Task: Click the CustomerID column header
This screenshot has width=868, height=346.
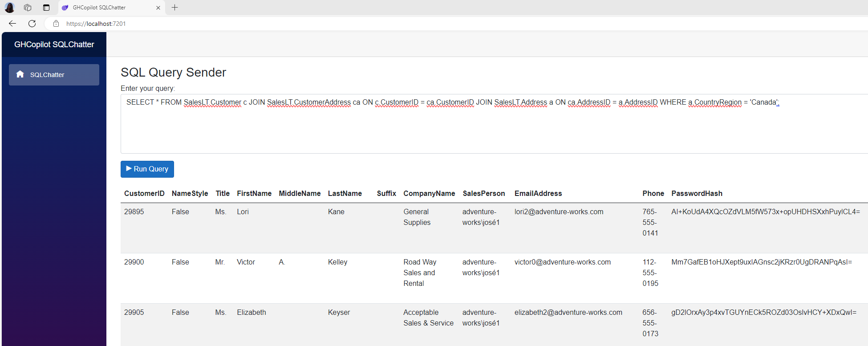Action: click(144, 193)
